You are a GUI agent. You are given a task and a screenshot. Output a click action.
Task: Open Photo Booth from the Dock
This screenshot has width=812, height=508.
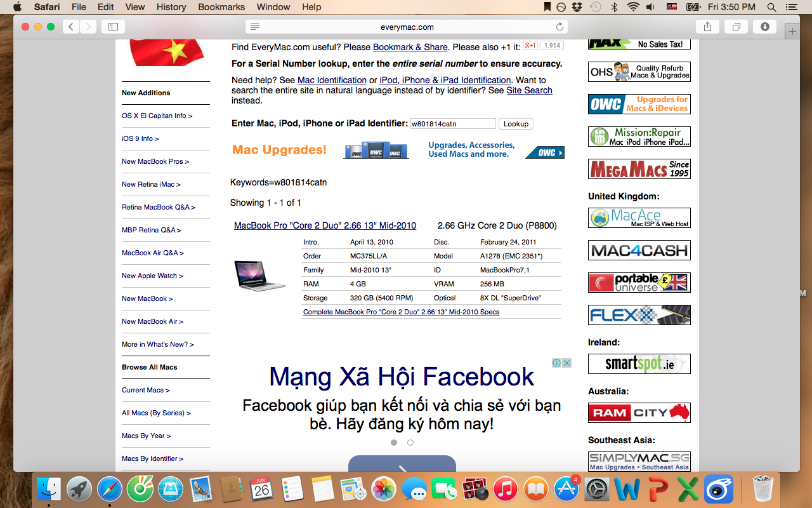(475, 490)
